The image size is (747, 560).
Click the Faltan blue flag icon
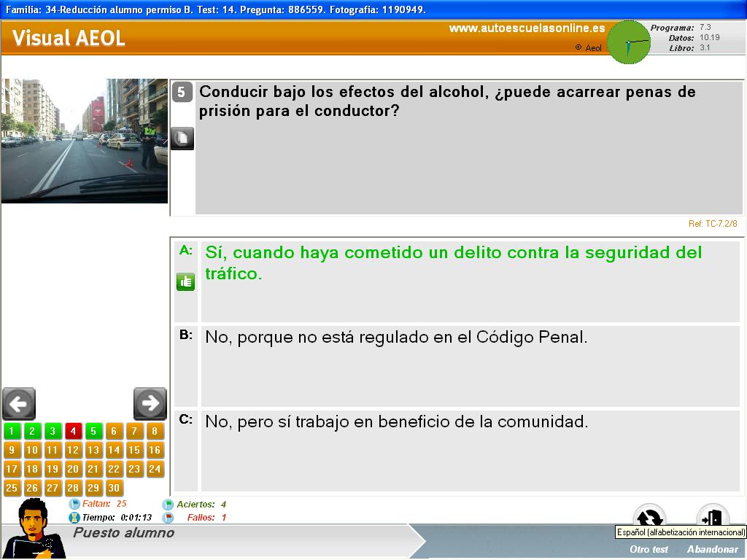click(x=74, y=504)
